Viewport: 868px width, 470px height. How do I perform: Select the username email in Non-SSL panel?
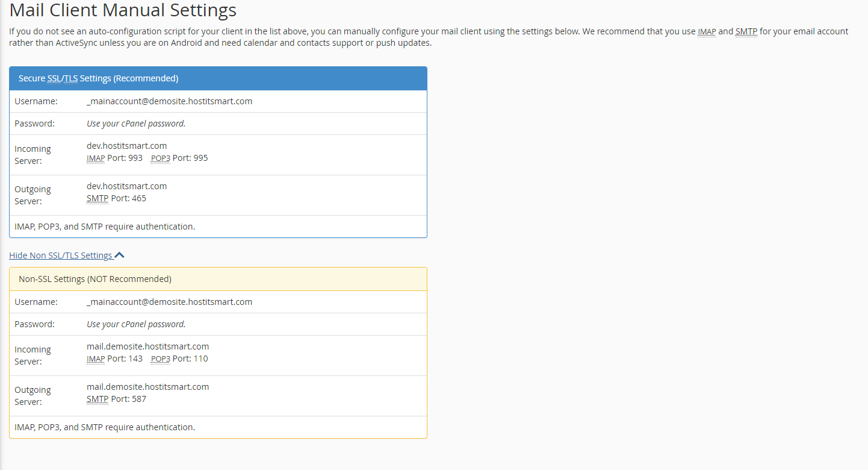[170, 302]
